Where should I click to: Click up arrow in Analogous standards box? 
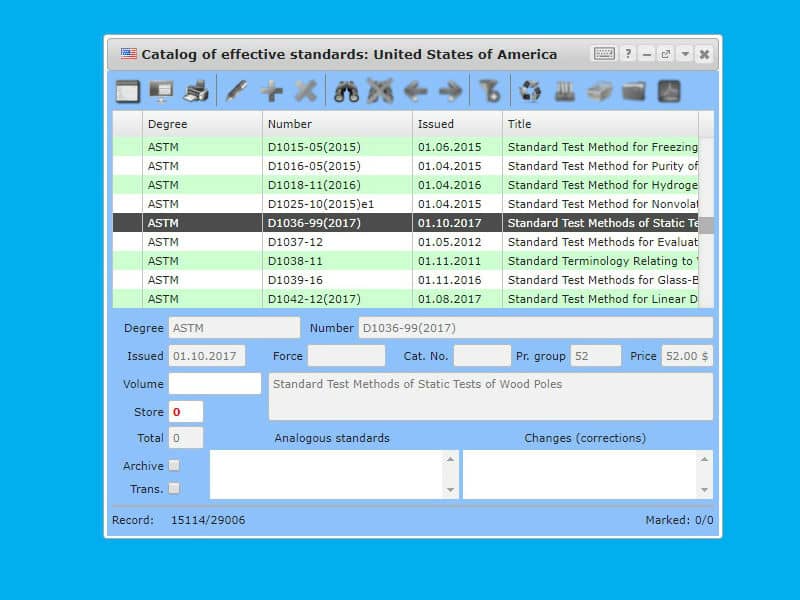pos(450,459)
